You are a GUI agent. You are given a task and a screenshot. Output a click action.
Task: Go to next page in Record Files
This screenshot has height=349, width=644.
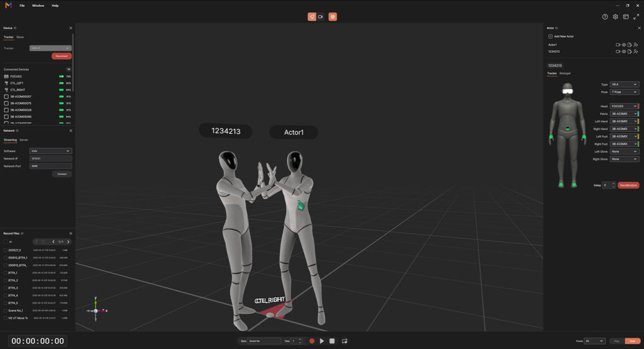(x=68, y=242)
